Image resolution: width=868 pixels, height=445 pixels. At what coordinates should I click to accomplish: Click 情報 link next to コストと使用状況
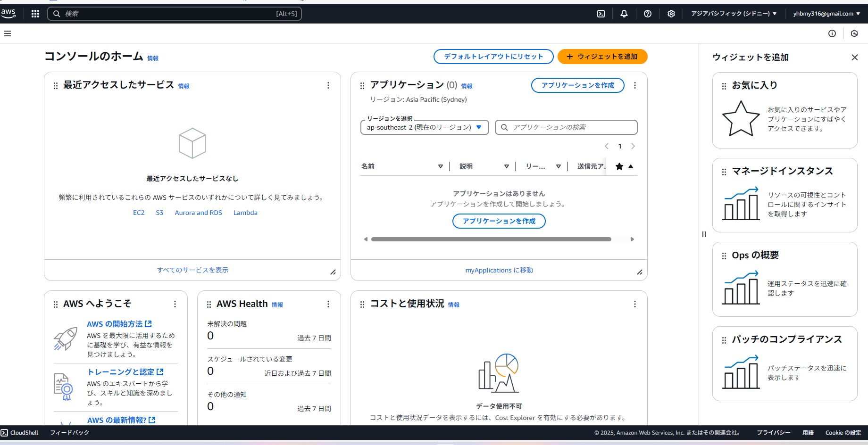tap(454, 305)
